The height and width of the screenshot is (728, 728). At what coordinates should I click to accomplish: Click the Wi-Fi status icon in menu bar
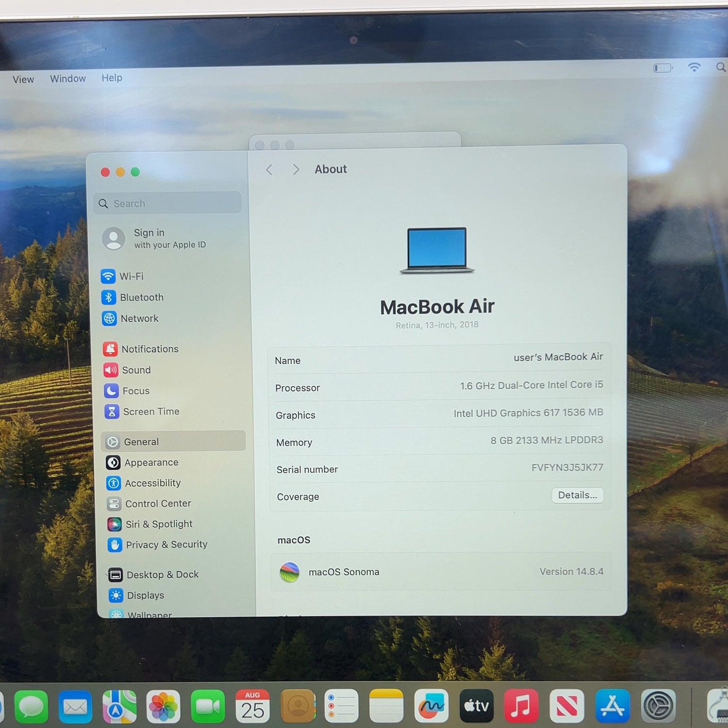[x=695, y=67]
